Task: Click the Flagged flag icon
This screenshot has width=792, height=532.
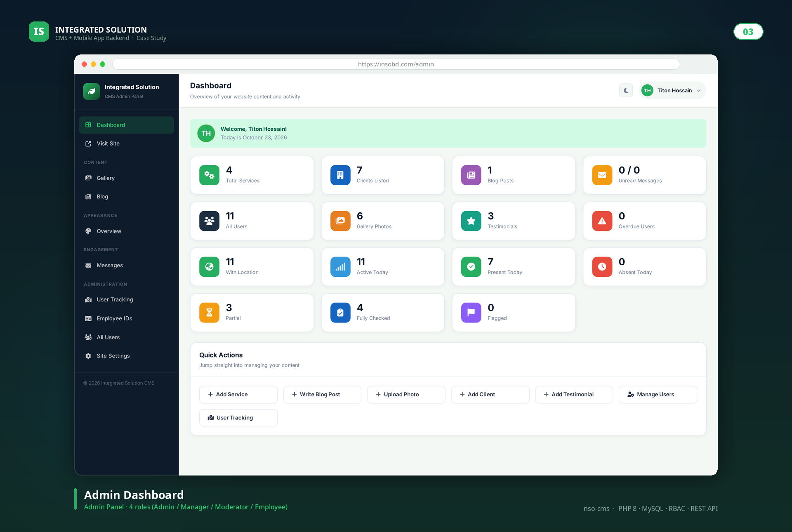Action: (471, 313)
